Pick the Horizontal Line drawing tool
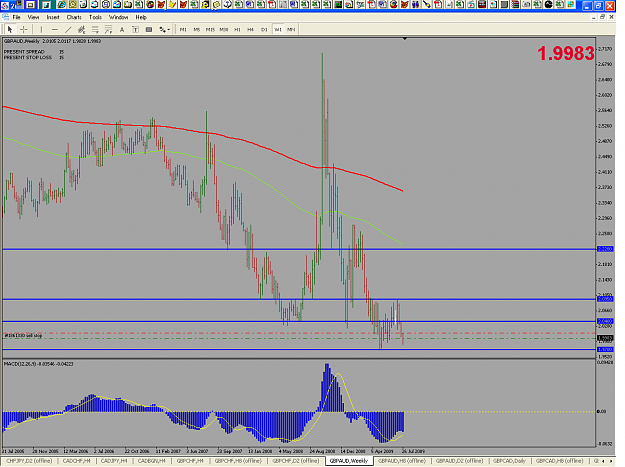Viewport: 625px width, 467px height. pos(55,29)
